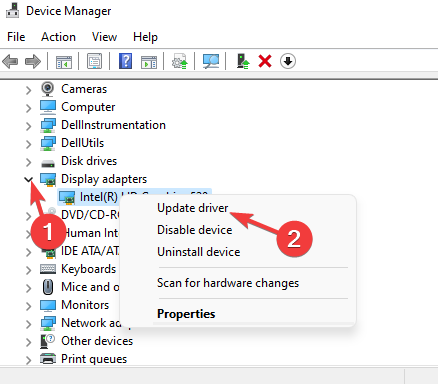The image size is (438, 384).
Task: Click the red X Uninstall device icon
Action: 265,61
